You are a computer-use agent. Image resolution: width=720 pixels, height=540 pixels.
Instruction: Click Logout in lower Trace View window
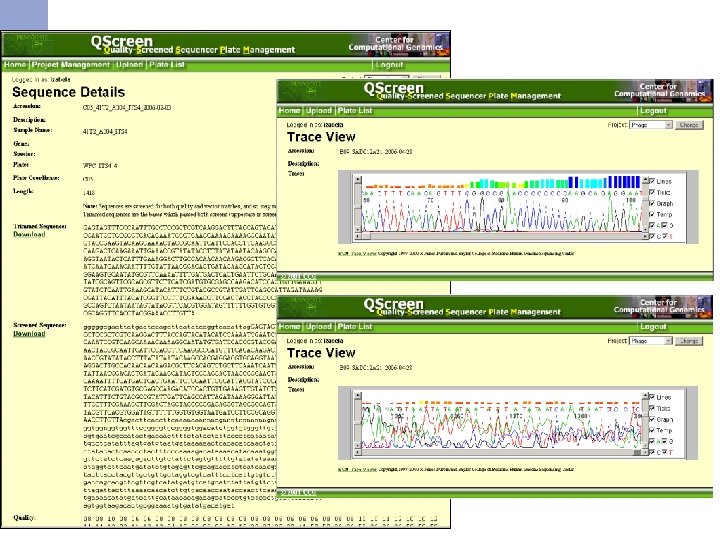(653, 326)
